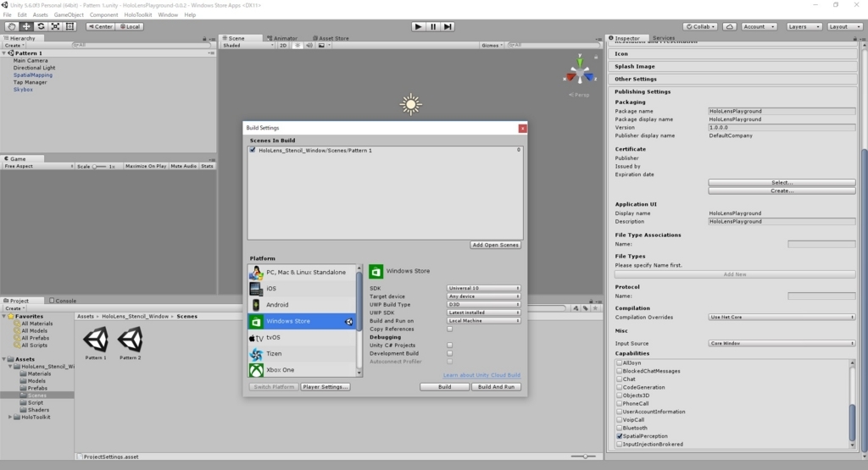
Task: Enable Objects3D capability checkbox
Action: [620, 395]
